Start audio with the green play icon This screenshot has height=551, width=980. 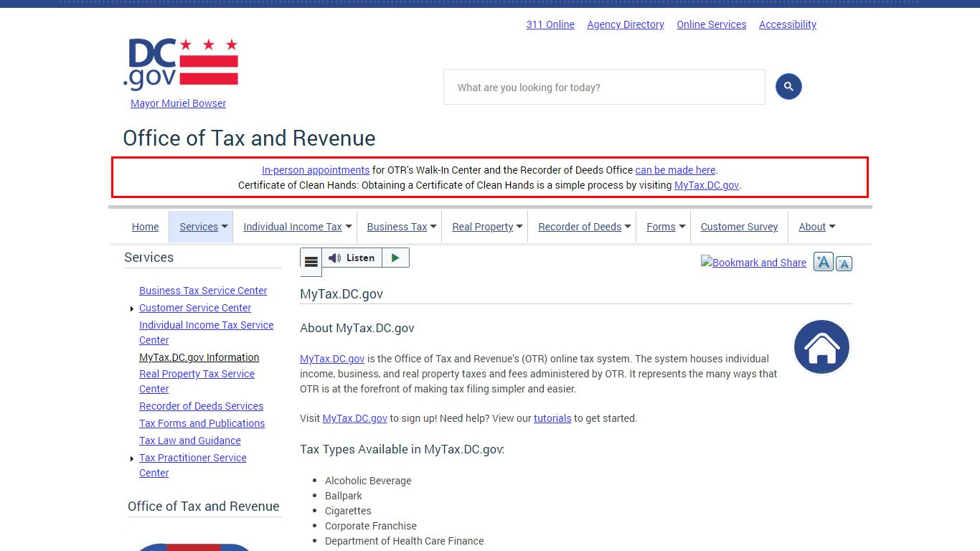(395, 258)
